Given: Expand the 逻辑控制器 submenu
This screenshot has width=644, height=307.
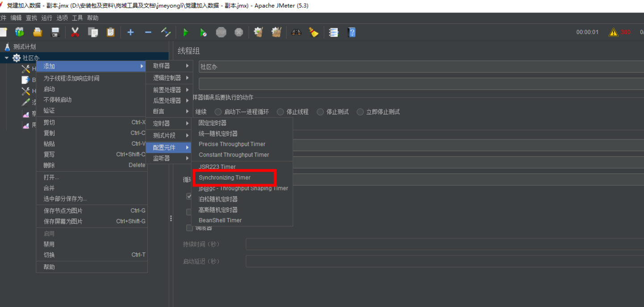Looking at the screenshot, I should 170,78.
